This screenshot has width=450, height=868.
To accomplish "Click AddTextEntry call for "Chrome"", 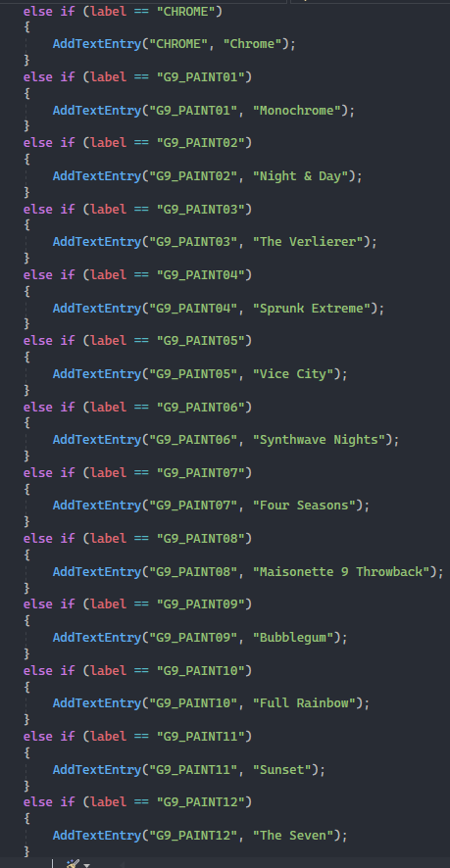I will tap(97, 44).
